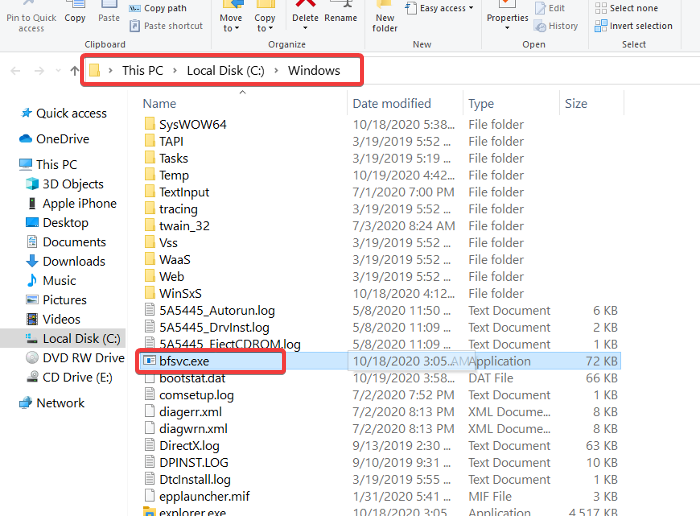700x516 pixels.
Task: Select the 5A5445_Autorun.log file
Action: pyautogui.click(x=209, y=311)
